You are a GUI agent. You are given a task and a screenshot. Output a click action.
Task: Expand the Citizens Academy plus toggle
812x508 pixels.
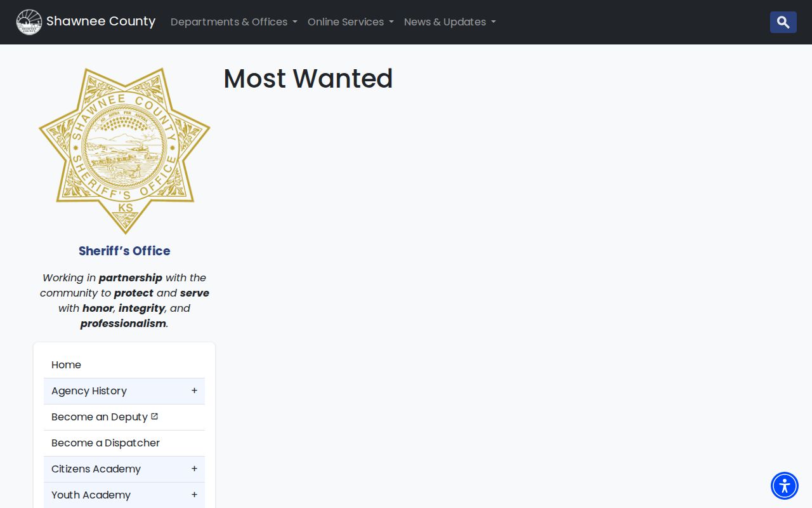194,469
